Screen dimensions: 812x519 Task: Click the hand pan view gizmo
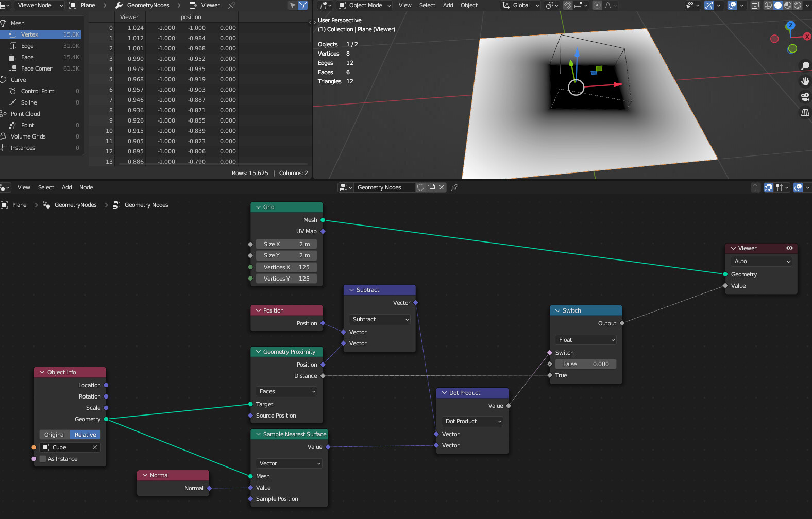coord(805,81)
